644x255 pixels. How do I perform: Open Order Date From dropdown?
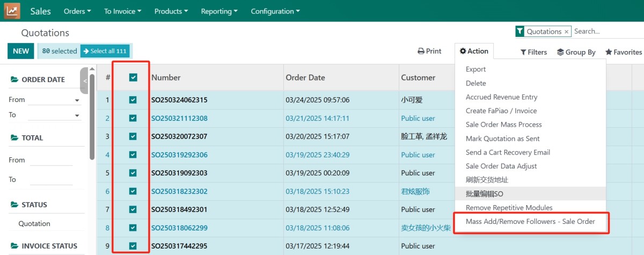(x=54, y=100)
